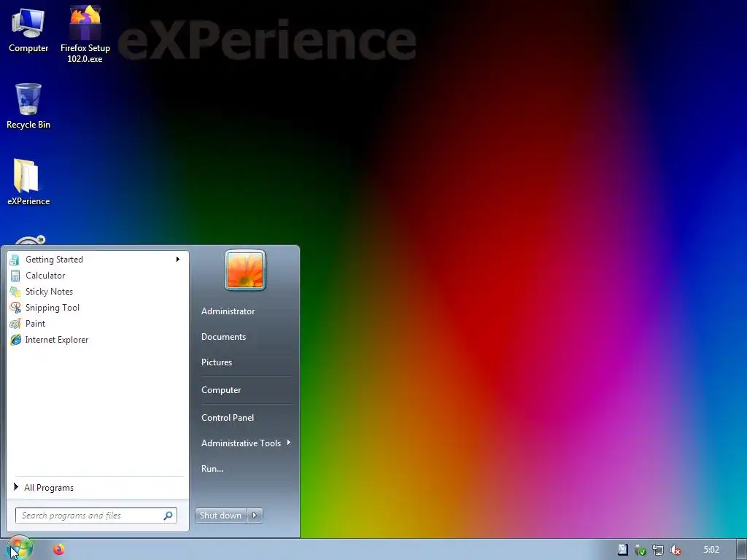Open Control Panel

click(x=228, y=418)
